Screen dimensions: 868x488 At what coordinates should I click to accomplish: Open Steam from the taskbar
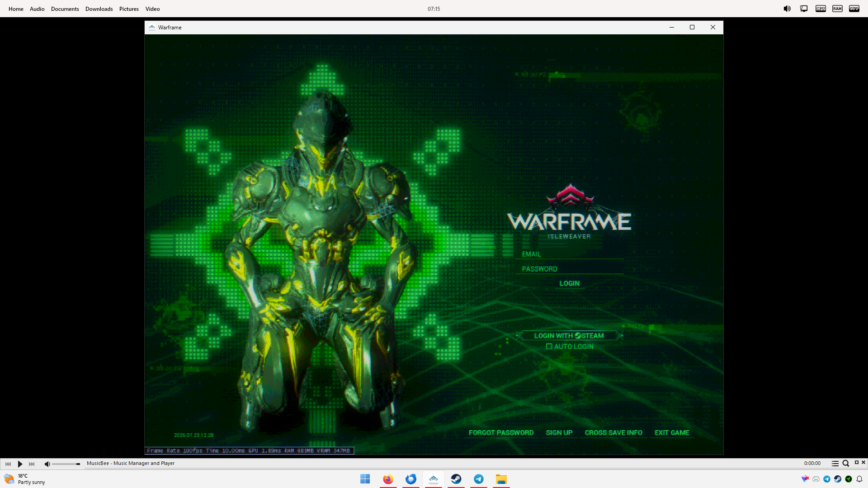456,479
